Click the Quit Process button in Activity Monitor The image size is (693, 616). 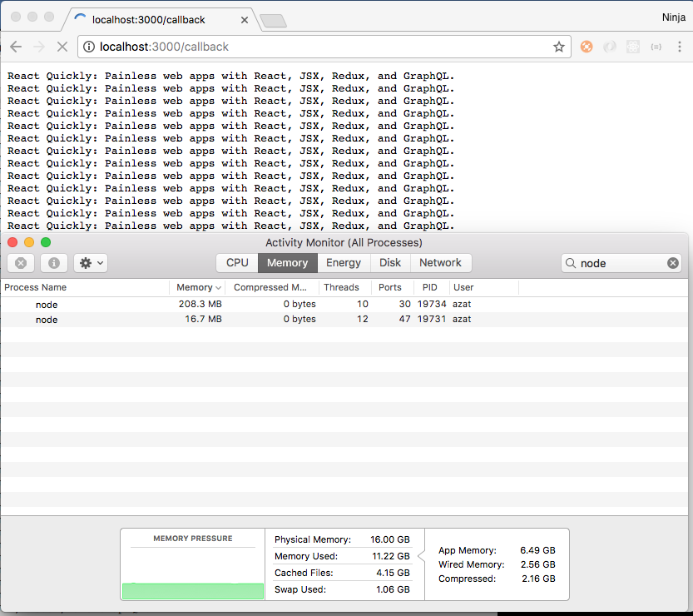[x=21, y=263]
